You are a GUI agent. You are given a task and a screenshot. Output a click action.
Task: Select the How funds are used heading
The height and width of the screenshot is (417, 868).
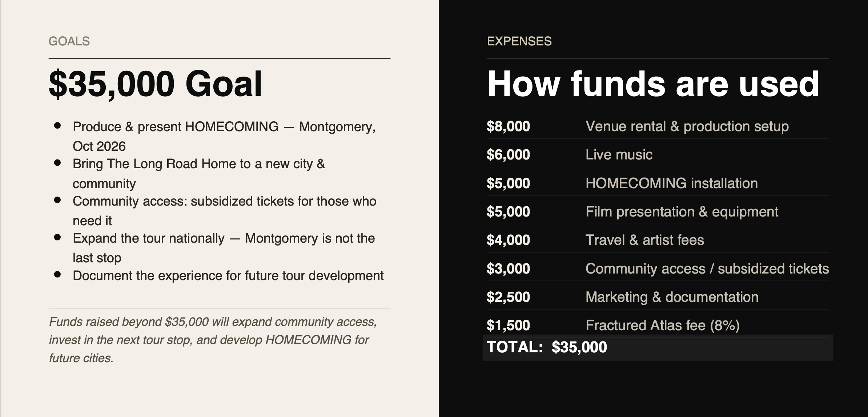(653, 84)
